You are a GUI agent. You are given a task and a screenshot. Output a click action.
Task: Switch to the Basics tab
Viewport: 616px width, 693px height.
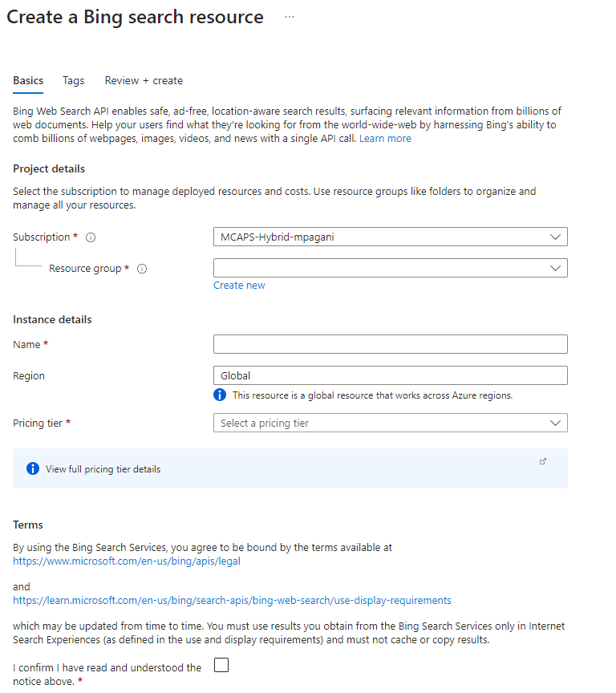pos(28,81)
